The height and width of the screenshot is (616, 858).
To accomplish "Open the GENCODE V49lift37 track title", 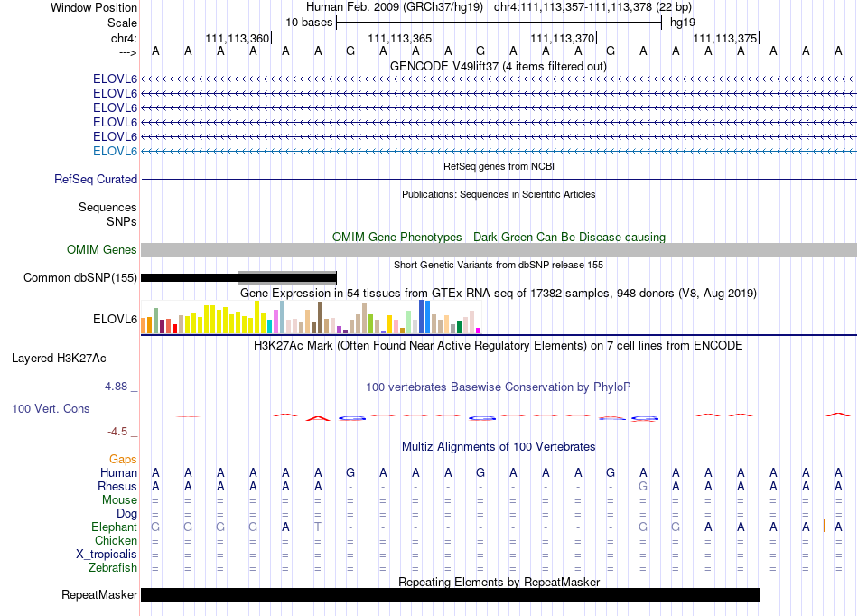I will click(499, 66).
